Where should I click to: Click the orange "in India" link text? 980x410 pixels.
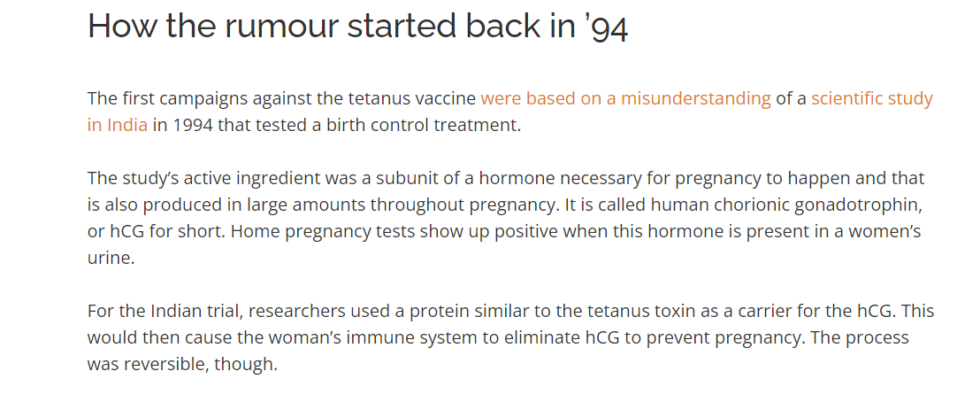118,125
